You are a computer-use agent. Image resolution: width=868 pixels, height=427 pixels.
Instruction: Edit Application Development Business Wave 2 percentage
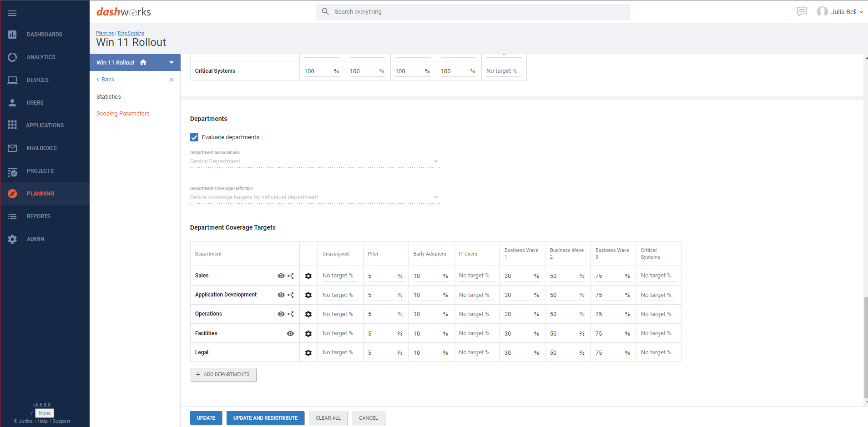[568, 295]
